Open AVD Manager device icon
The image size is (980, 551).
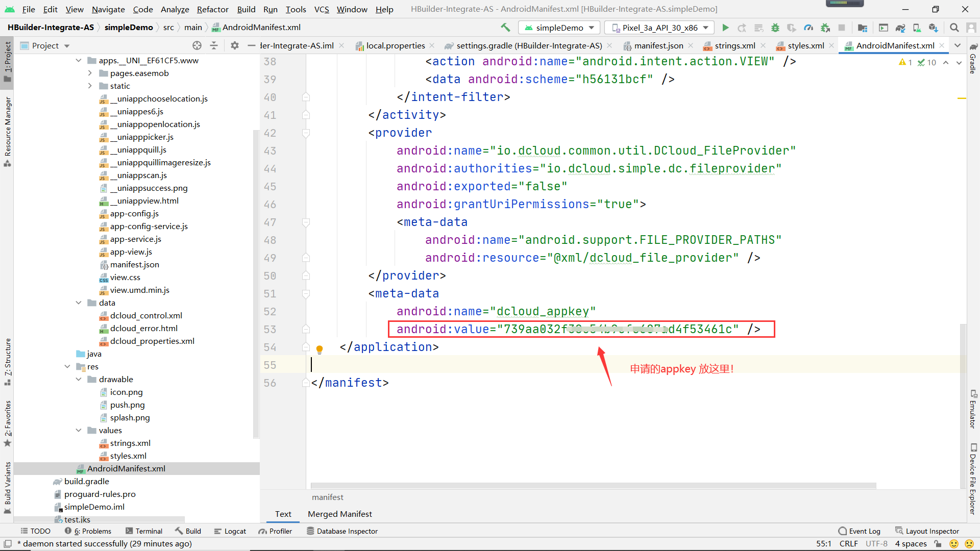tap(917, 28)
